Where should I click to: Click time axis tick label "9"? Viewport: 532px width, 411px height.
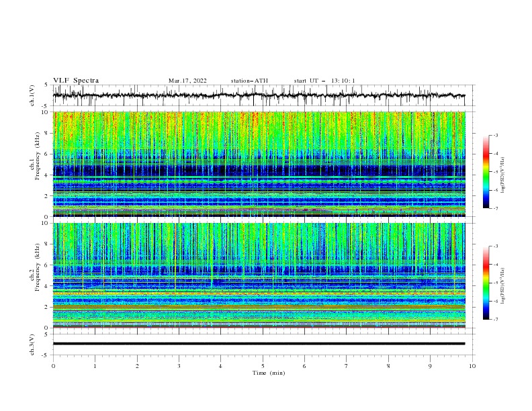tap(430, 366)
